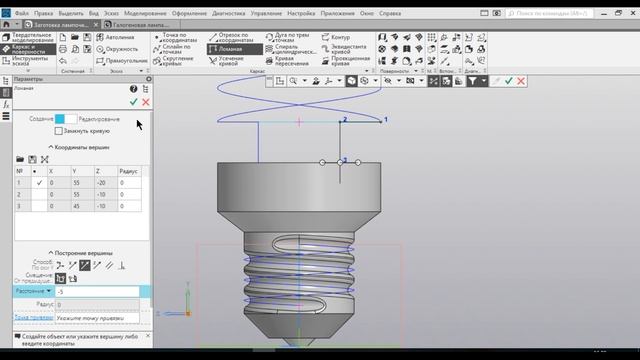Click orientation cube icon in view toolbar
This screenshot has width=640, height=360.
(351, 81)
